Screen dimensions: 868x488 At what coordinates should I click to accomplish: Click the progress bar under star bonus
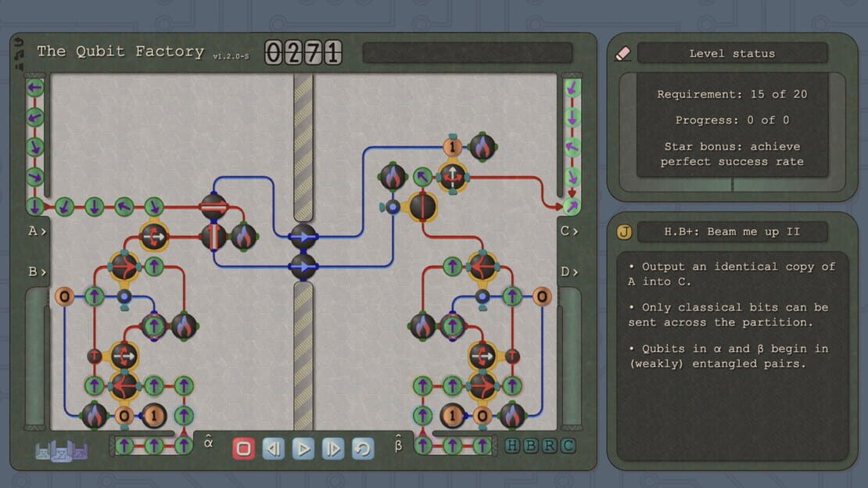coord(732,185)
